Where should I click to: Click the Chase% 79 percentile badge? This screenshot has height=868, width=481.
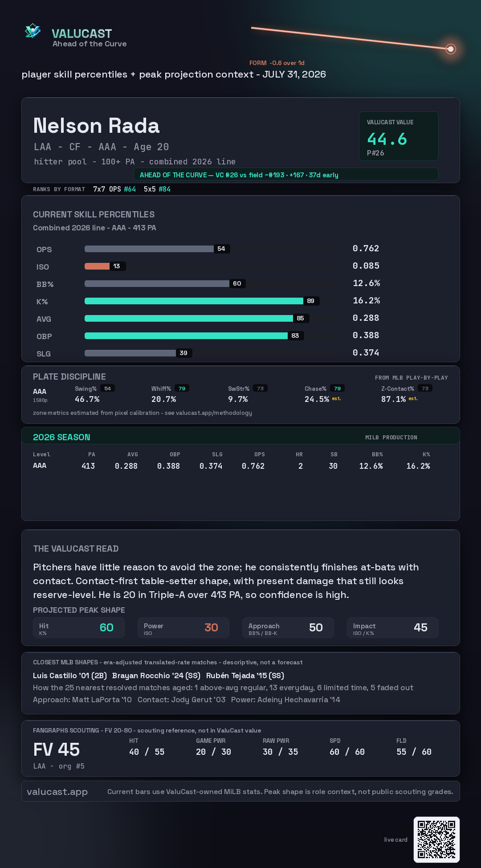pos(337,389)
